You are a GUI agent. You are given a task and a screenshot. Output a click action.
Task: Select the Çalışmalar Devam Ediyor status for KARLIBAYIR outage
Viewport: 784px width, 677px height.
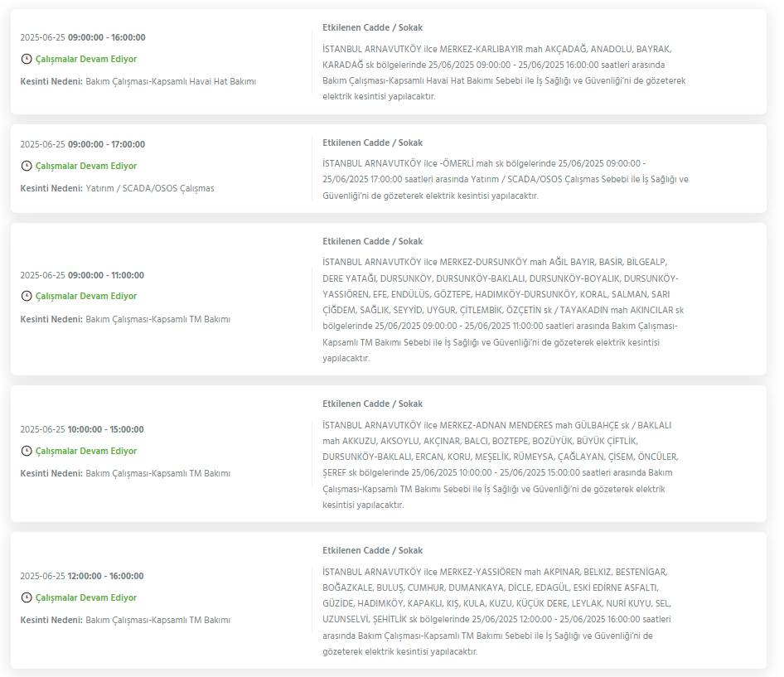[86, 59]
